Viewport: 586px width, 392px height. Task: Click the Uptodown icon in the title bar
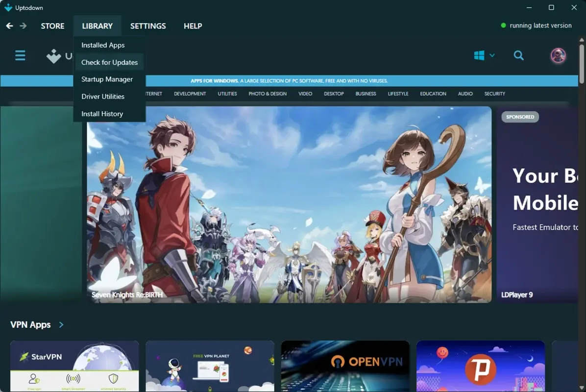point(7,7)
